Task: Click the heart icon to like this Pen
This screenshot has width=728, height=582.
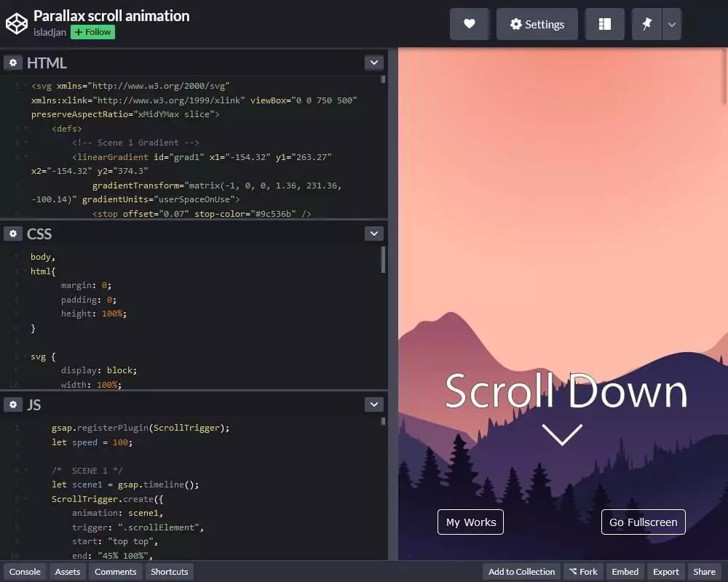Action: [x=469, y=23]
